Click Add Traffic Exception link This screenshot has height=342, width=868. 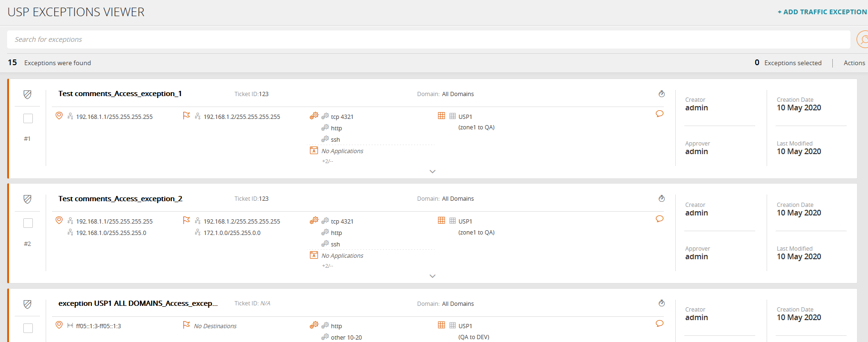coord(822,12)
